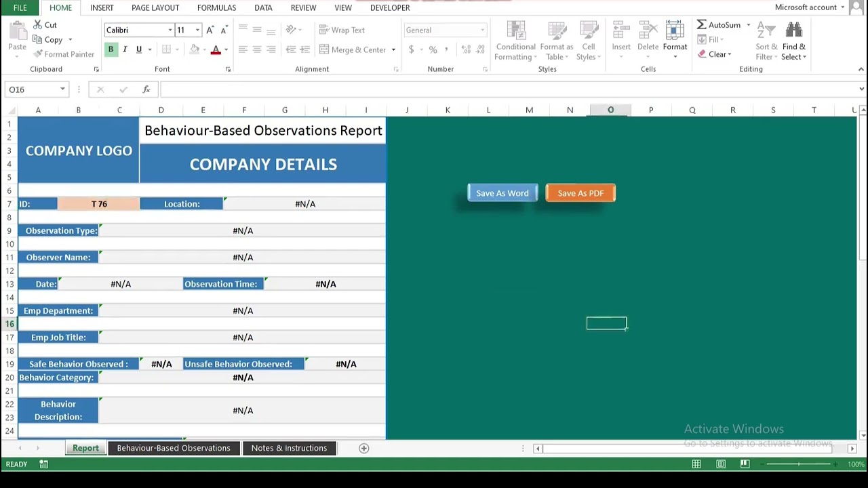The image size is (868, 488).
Task: Click the AutoSum sigma icon
Action: 702,25
